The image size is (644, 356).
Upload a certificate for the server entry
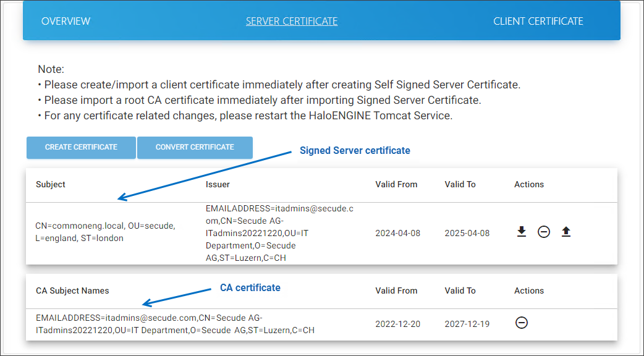566,232
